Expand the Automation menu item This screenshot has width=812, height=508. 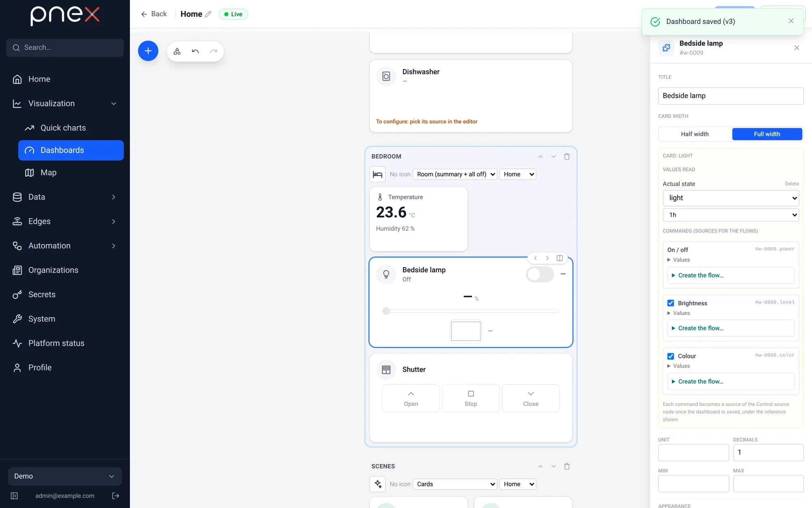pos(65,246)
